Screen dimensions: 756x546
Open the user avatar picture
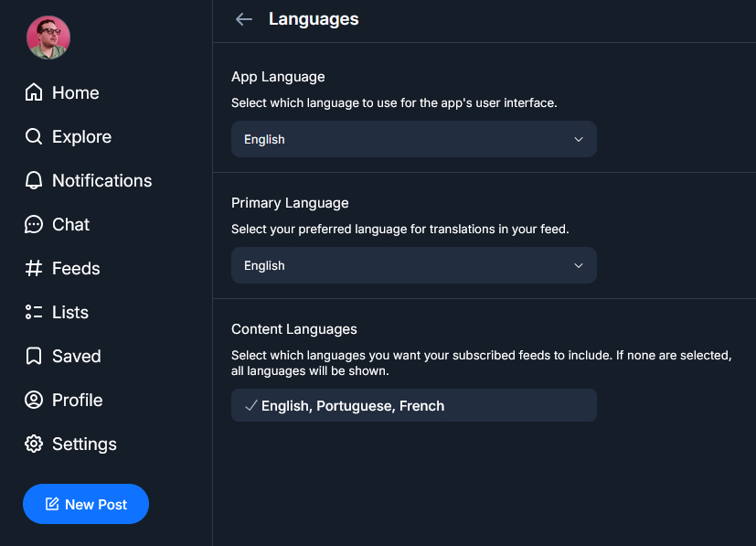pyautogui.click(x=48, y=37)
